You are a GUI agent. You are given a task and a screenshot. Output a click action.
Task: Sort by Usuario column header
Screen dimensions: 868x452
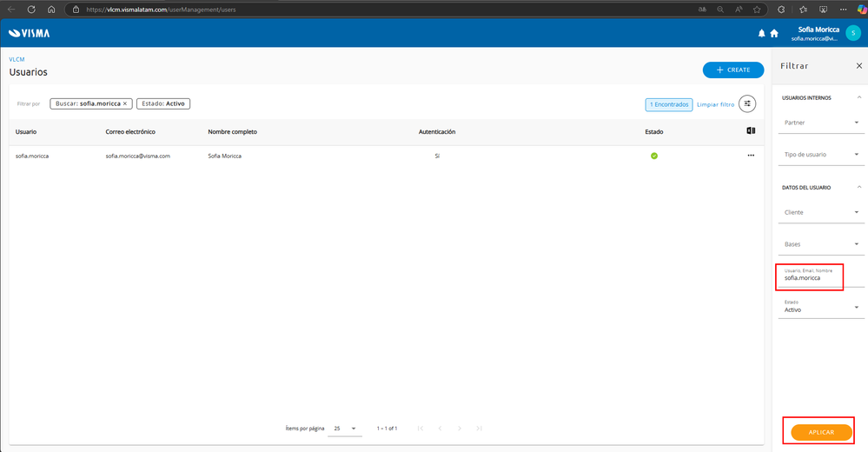[x=26, y=132]
